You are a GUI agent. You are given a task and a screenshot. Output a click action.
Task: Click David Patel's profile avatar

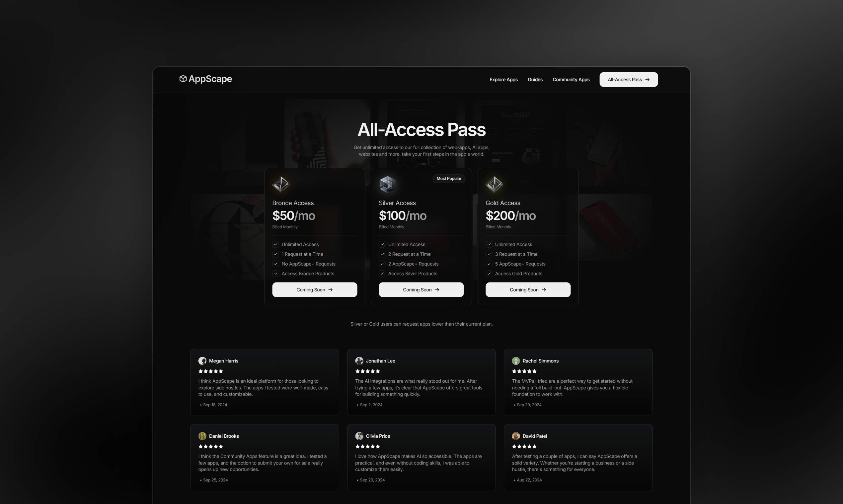[x=516, y=436]
